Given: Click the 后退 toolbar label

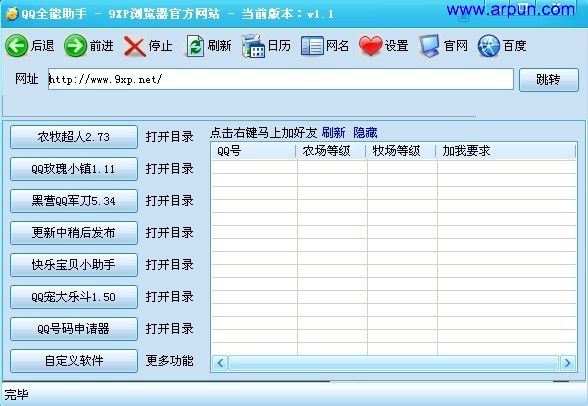Looking at the screenshot, I should point(42,46).
